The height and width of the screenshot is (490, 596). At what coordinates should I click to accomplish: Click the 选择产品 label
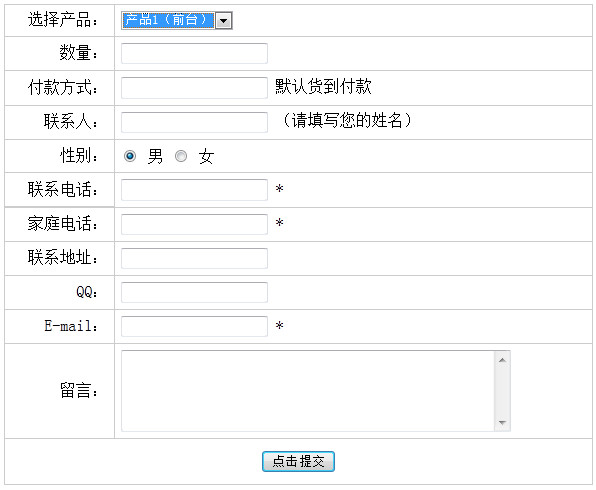coord(63,19)
